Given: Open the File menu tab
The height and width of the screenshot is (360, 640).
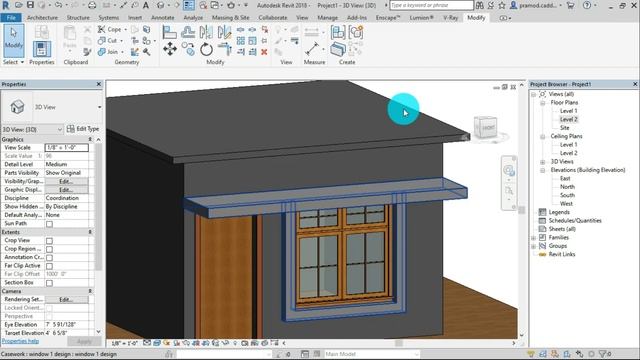Looking at the screenshot, I should (x=11, y=18).
